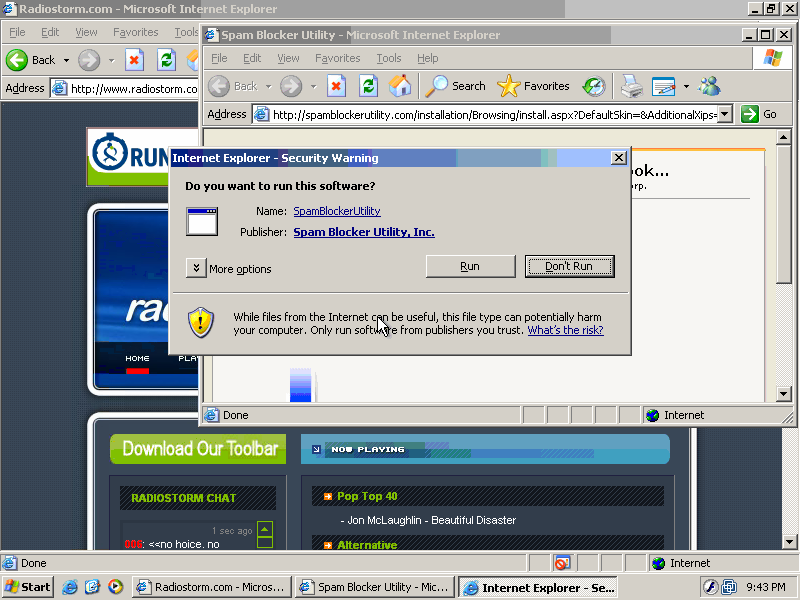Open Back history dropdown in Spam Blocker window
Viewport: 800px width, 600px height.
pos(268,86)
